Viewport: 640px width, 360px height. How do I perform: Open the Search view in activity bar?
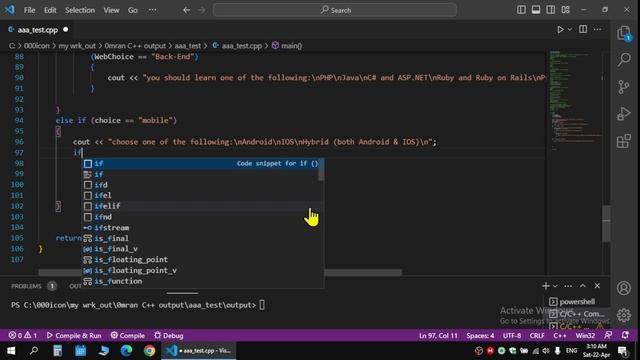point(624,60)
